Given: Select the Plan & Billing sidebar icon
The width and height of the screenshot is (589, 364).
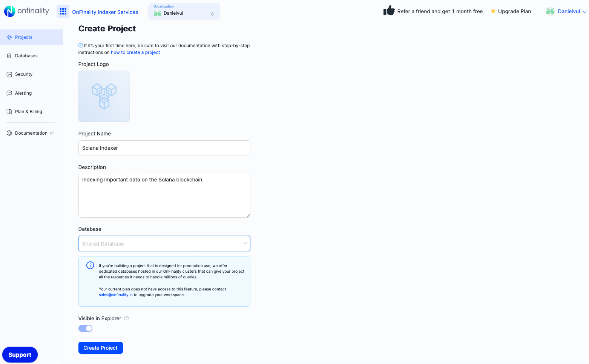Looking at the screenshot, I should tap(9, 111).
